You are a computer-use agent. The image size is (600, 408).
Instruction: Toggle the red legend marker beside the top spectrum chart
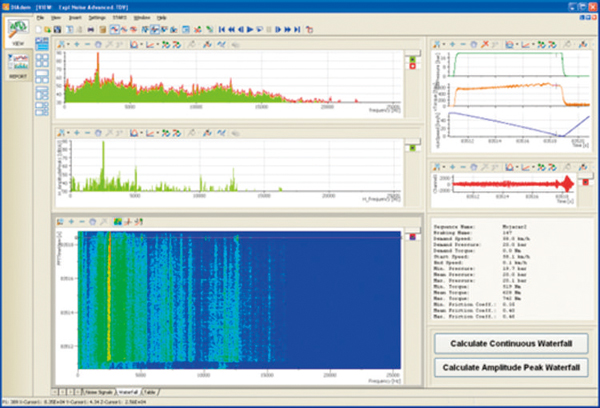411,66
